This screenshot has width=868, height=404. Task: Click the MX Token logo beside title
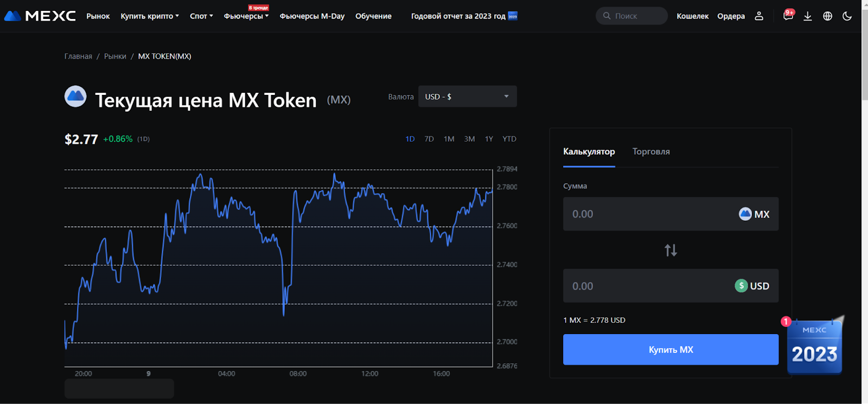coord(75,97)
